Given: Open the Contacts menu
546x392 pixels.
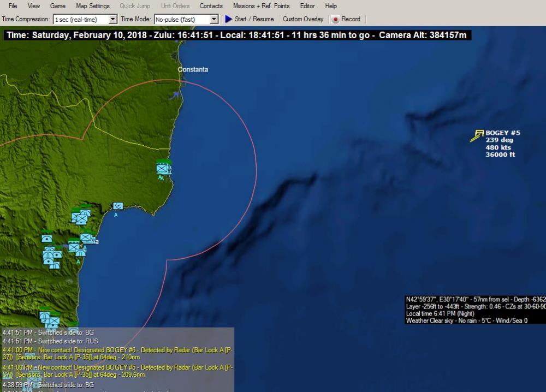Looking at the screenshot, I should point(211,6).
